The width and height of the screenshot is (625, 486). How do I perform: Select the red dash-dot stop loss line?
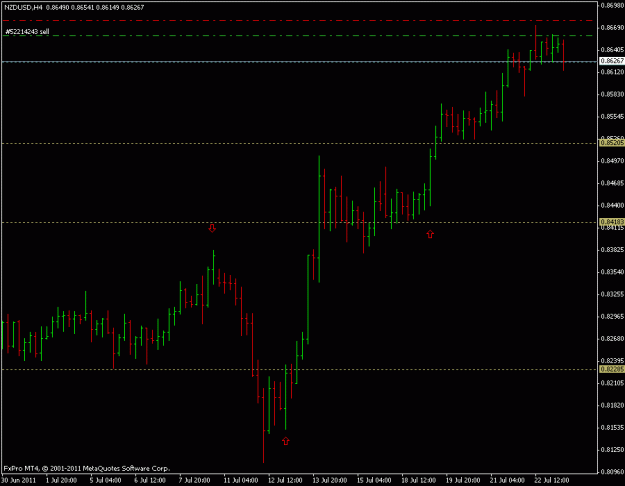(x=298, y=20)
